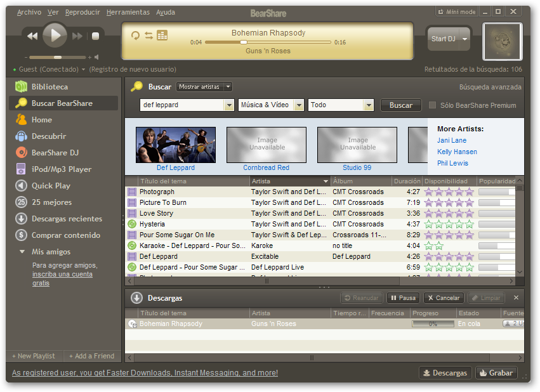Open Descargas recientes in the sidebar
Screen dimensions: 540x392
click(67, 219)
